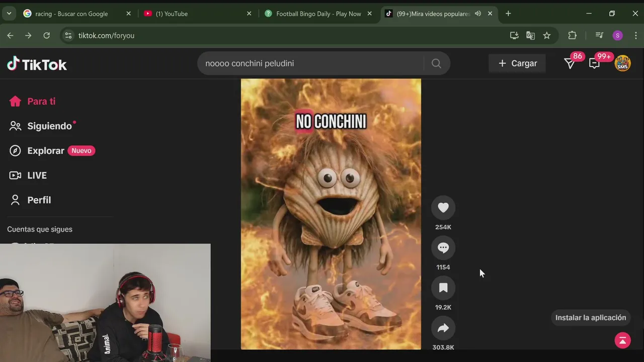Close the racing Google tab
This screenshot has width=644, height=362.
(128, 14)
